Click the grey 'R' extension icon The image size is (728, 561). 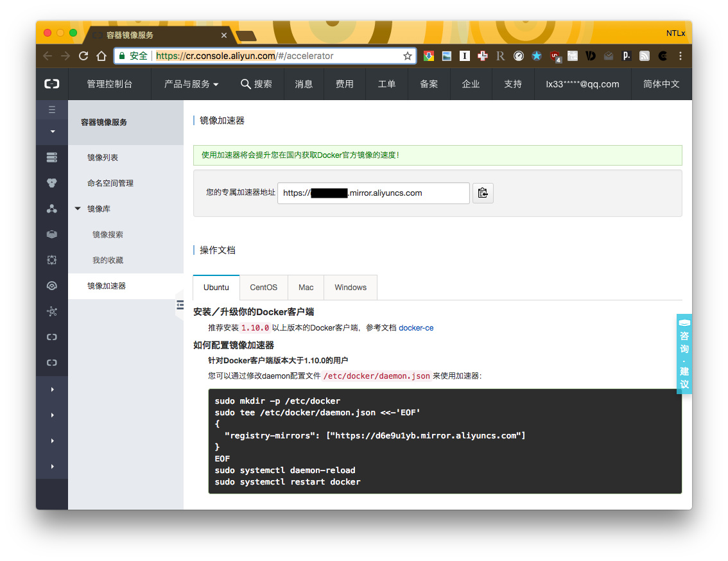[500, 56]
